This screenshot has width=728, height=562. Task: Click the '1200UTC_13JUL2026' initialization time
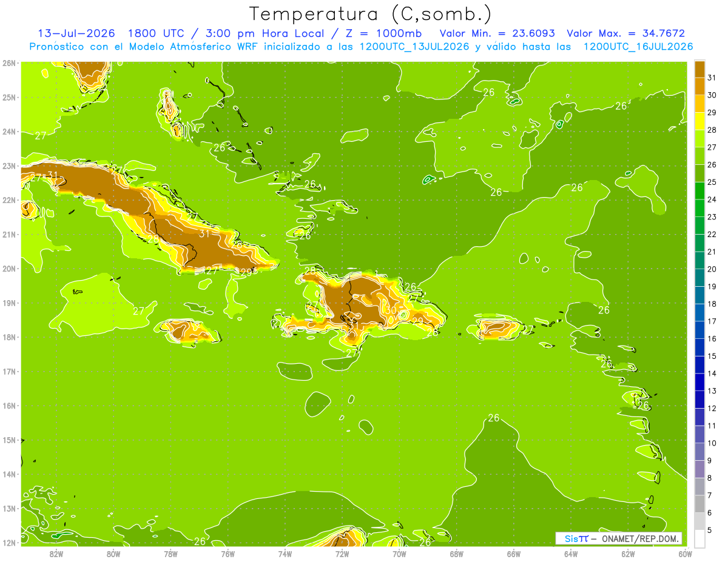414,46
